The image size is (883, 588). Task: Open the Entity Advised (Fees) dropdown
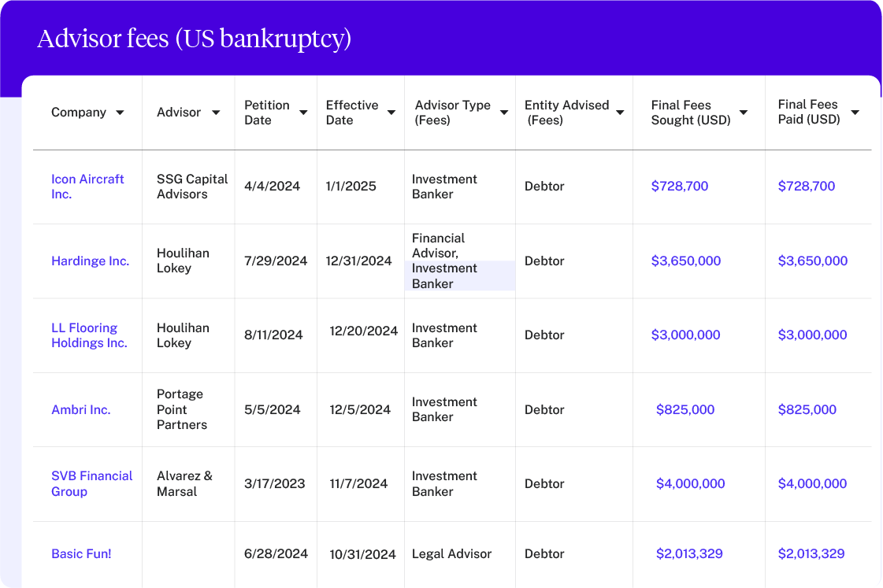click(620, 113)
